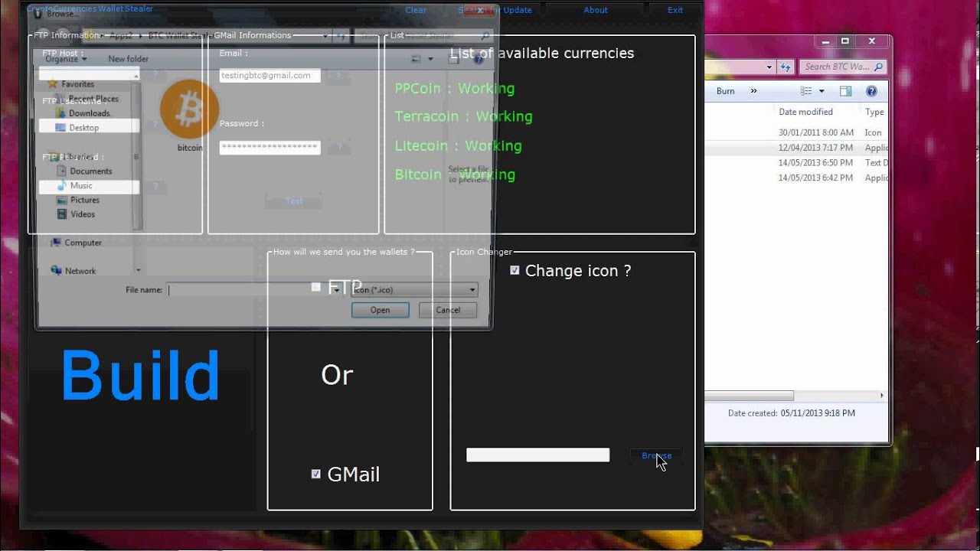Toggle the Change icon ? checkbox
Screen dimensions: 980x551
[x=514, y=270]
